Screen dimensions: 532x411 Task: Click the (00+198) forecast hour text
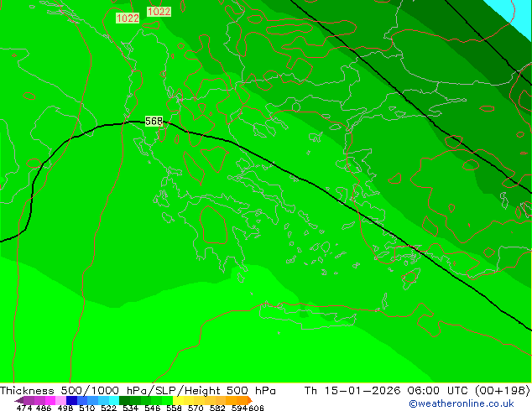502,391
